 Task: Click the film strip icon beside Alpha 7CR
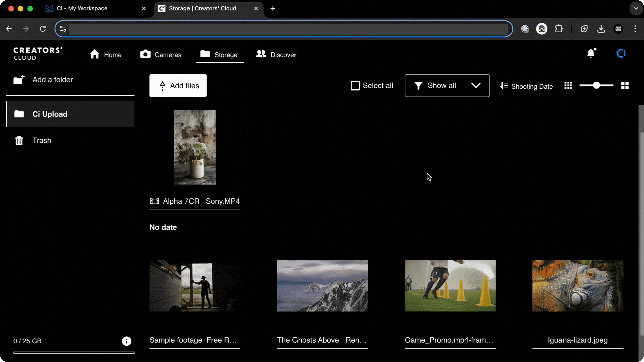click(x=154, y=201)
